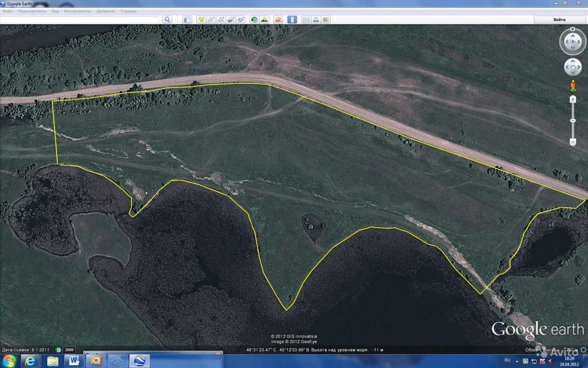Select the Add Image Overlay tool
Screen dimensions: 588x368
231,19
